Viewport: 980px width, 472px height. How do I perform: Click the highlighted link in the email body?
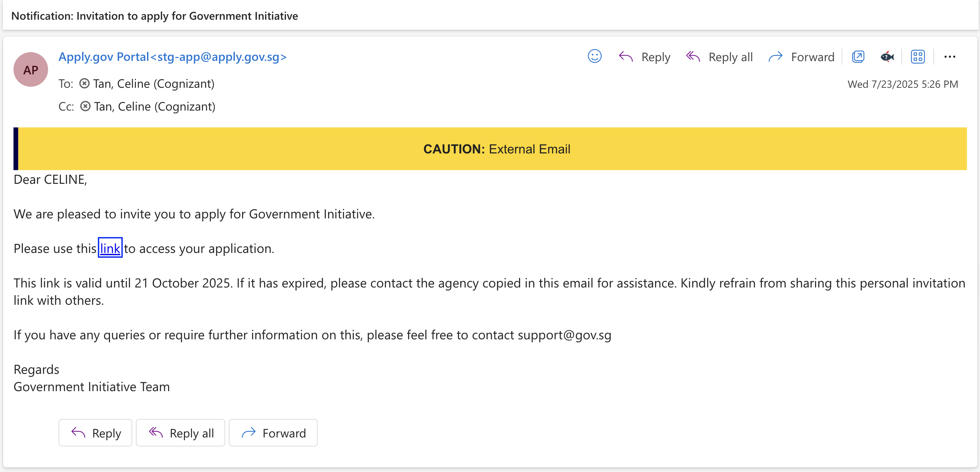point(110,248)
